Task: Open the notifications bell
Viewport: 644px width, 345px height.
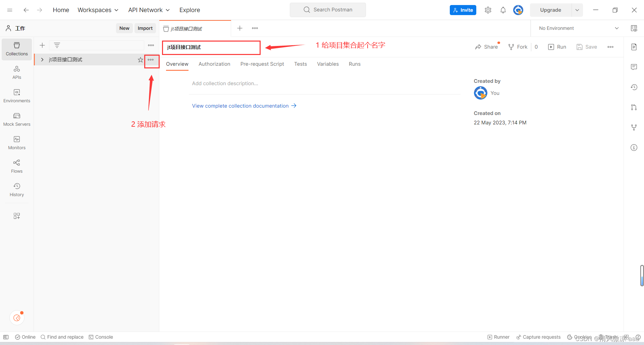Action: 503,10
